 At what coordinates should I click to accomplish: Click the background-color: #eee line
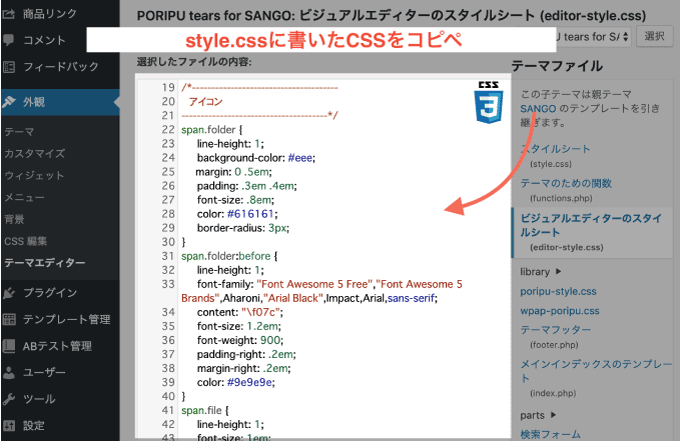(256, 158)
